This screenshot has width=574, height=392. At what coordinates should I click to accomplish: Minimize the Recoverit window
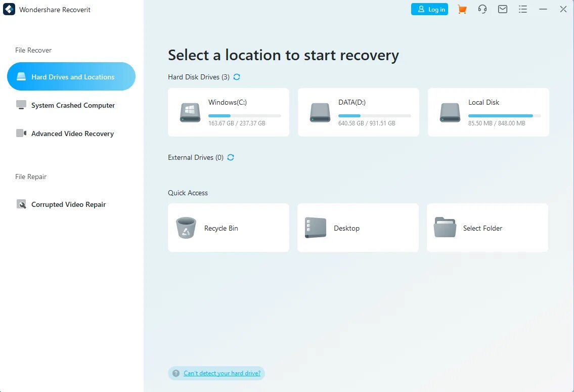(x=543, y=9)
